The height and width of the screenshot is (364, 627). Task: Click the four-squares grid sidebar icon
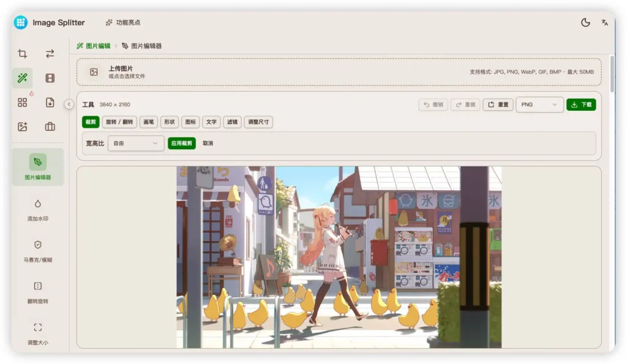(23, 102)
